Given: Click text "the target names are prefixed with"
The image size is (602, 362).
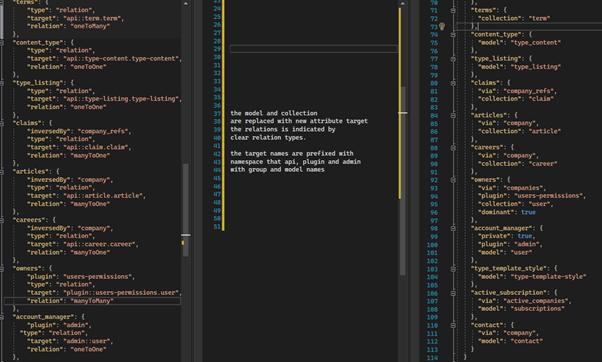Looking at the screenshot, I should point(292,154).
